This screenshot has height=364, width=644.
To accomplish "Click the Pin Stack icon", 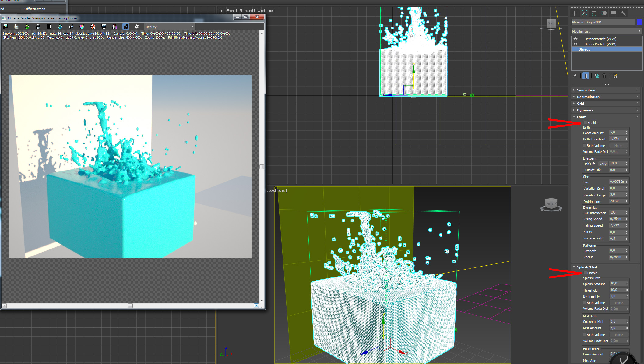I will 575,76.
